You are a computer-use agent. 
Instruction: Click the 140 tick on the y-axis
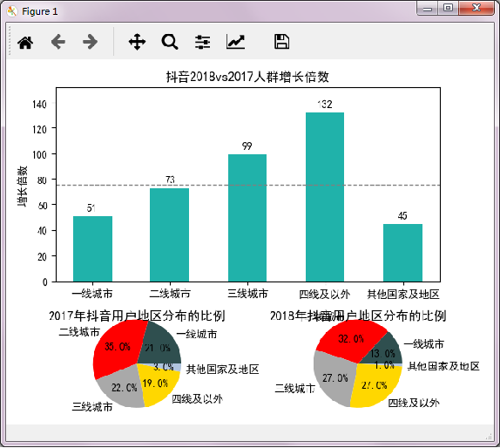click(39, 105)
